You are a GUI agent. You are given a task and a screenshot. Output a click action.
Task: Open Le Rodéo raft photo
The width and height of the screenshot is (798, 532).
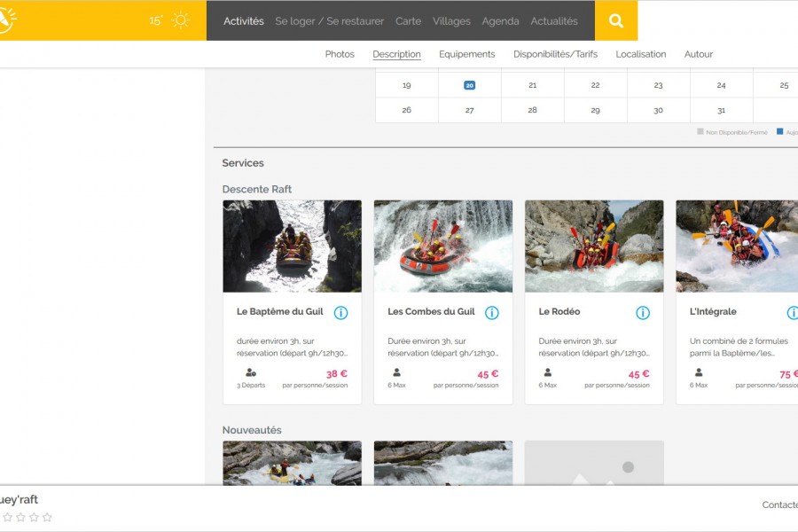pyautogui.click(x=594, y=246)
